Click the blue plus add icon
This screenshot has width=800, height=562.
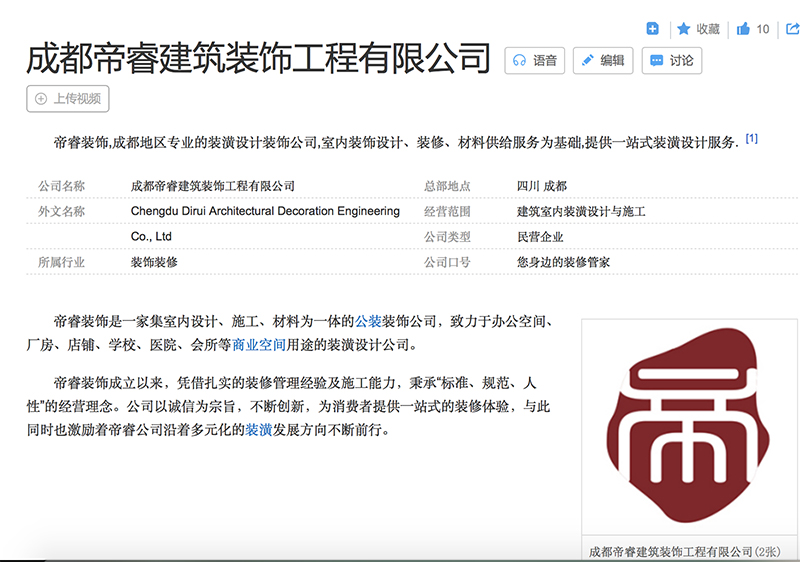click(652, 29)
